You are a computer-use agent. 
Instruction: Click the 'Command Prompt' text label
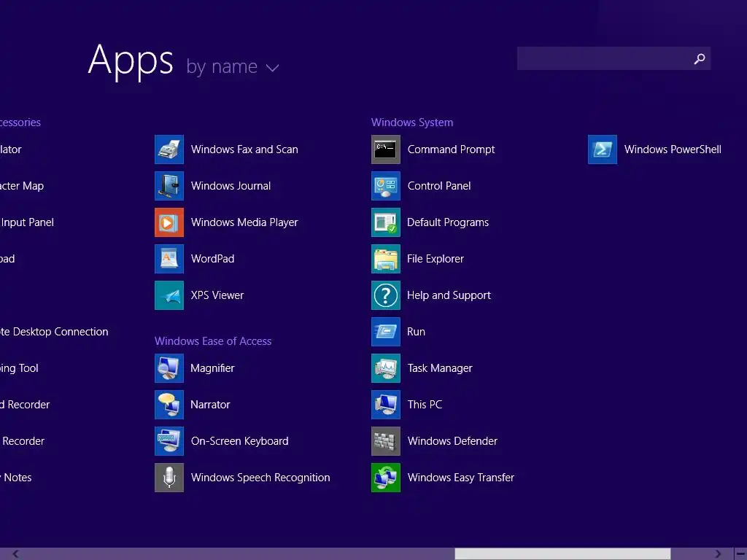point(451,149)
